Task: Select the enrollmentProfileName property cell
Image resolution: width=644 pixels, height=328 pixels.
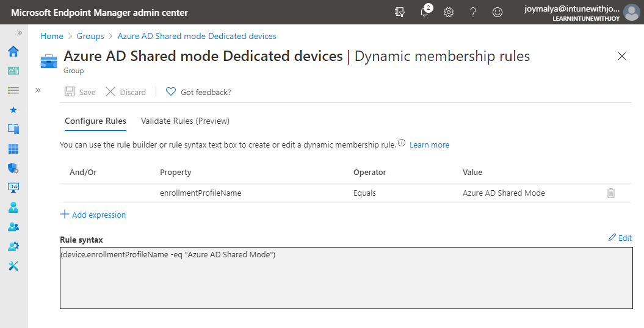Action: (200, 193)
